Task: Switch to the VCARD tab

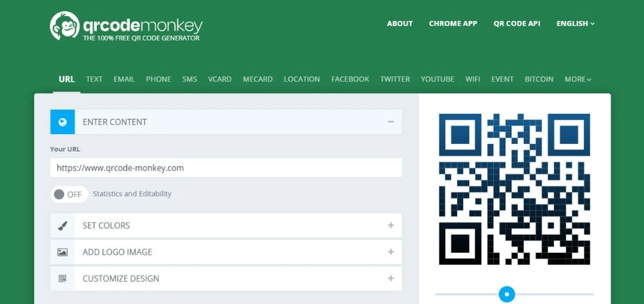Action: pos(220,80)
